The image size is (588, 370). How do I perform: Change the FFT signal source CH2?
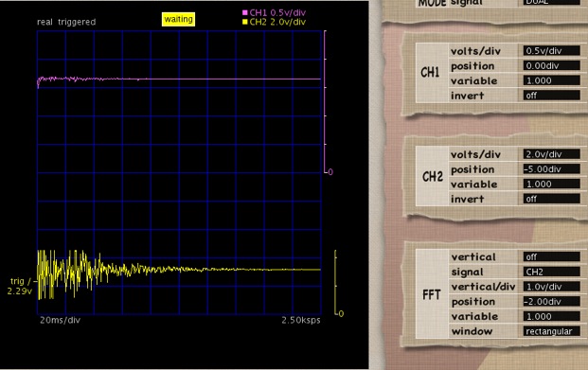pyautogui.click(x=551, y=272)
